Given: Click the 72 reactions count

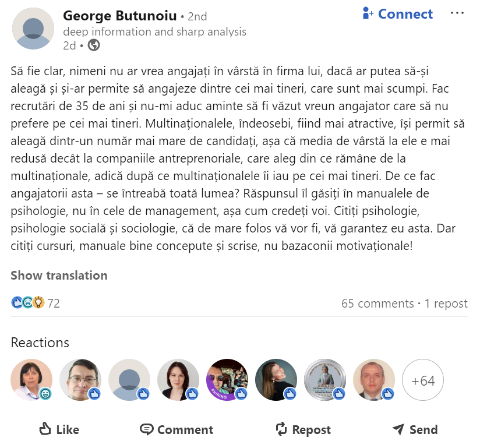Looking at the screenshot, I should [x=54, y=304].
